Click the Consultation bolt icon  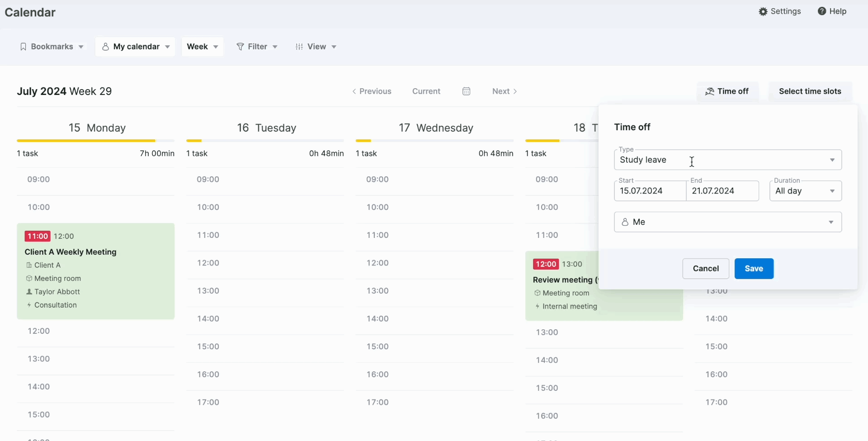(x=29, y=305)
